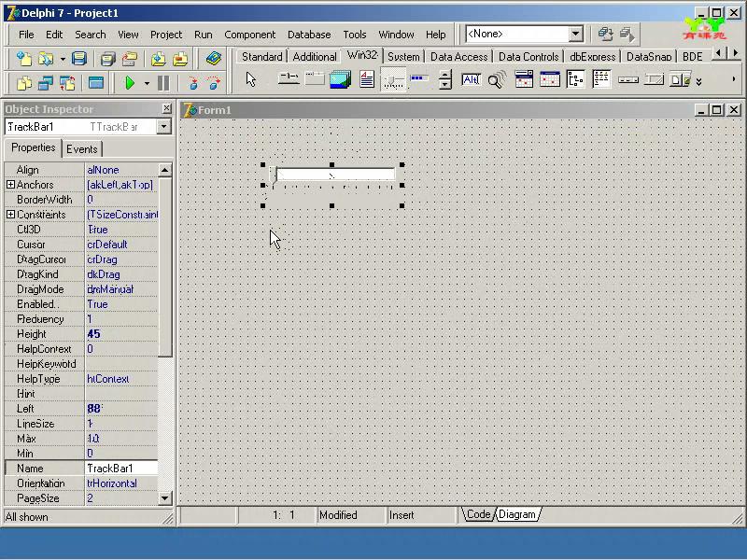747x560 pixels.
Task: Select the TTrackBar palette component
Action: (393, 79)
